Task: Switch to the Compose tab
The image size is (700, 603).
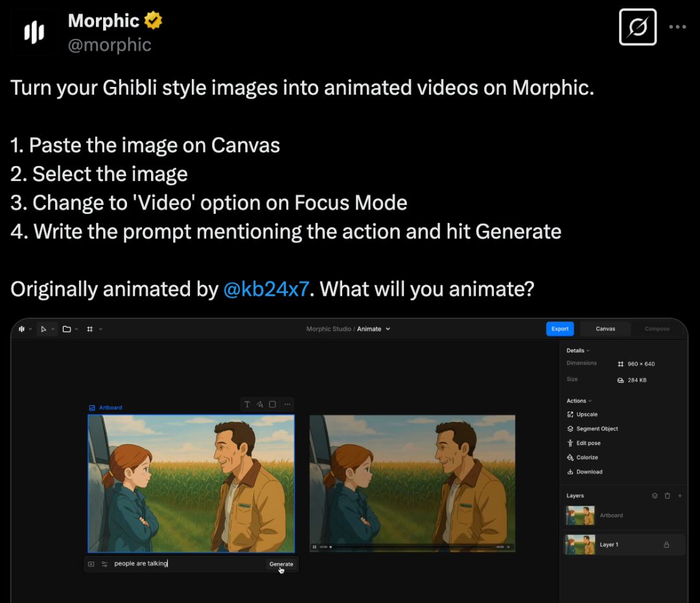Action: 657,329
